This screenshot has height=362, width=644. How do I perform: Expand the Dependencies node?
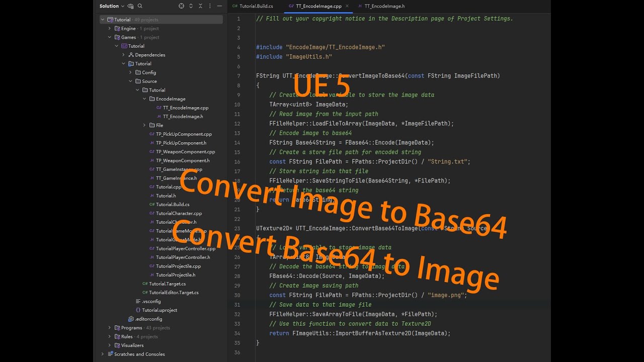pos(124,55)
